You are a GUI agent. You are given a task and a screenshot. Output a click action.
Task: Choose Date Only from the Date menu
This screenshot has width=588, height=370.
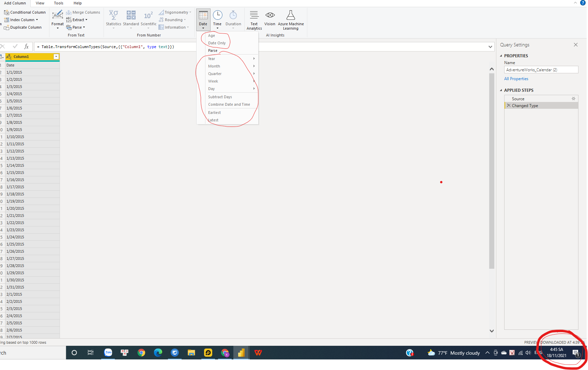[227, 43]
